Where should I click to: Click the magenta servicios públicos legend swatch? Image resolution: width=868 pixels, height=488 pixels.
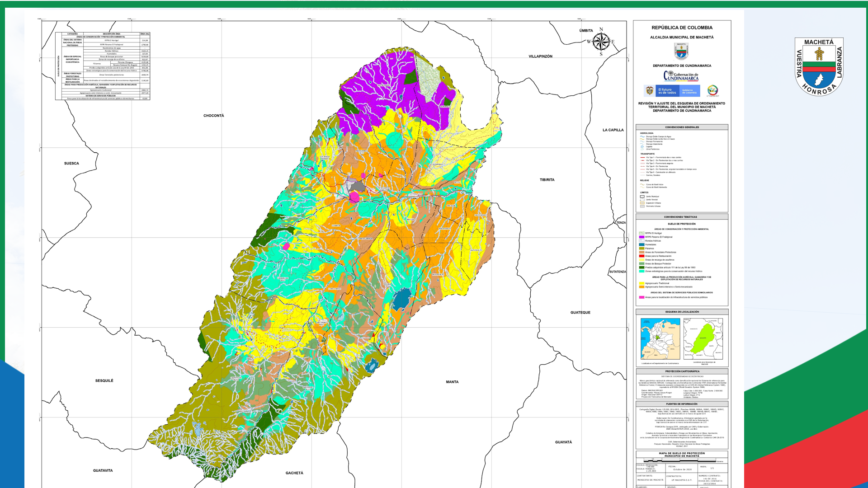coord(642,297)
